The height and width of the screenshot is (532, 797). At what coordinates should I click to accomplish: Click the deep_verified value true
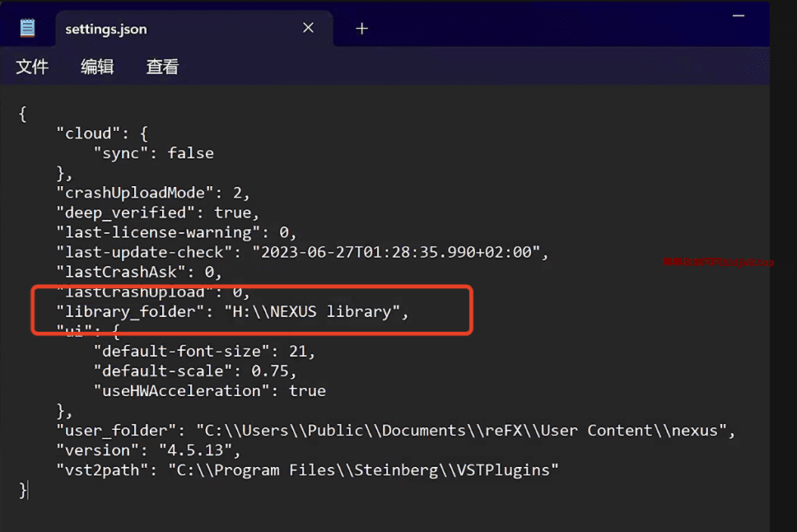coord(233,212)
